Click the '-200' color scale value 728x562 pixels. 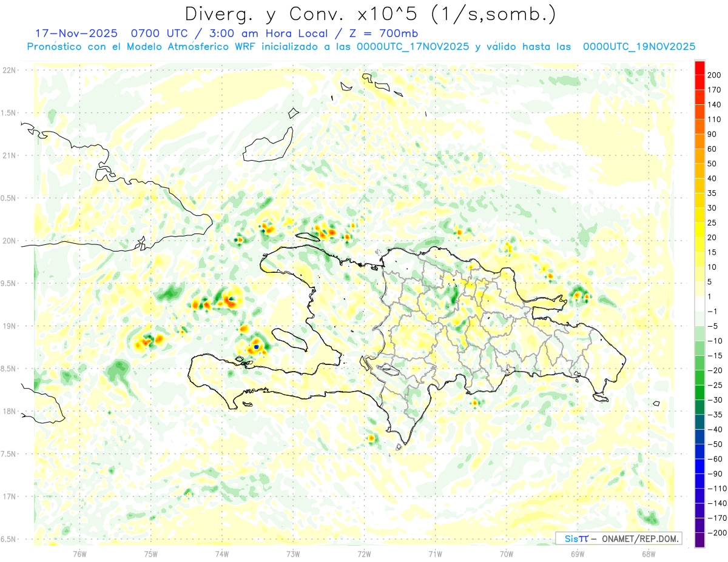(x=717, y=533)
